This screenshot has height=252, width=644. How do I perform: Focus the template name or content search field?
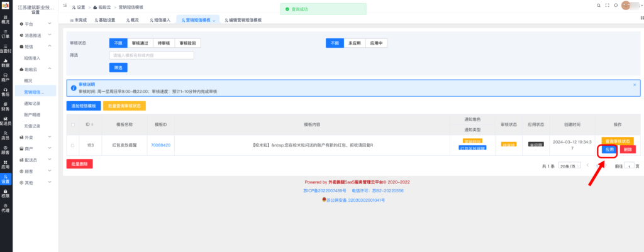tap(152, 55)
